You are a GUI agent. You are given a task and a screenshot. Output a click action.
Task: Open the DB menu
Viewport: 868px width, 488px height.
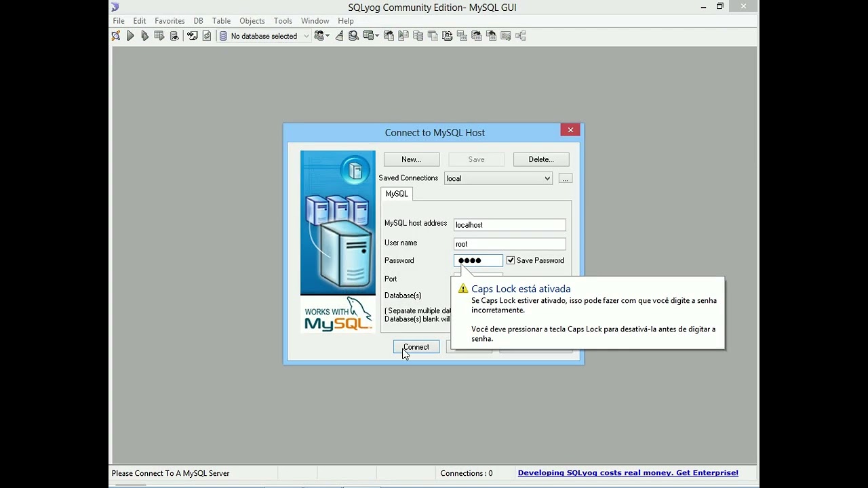coord(198,21)
